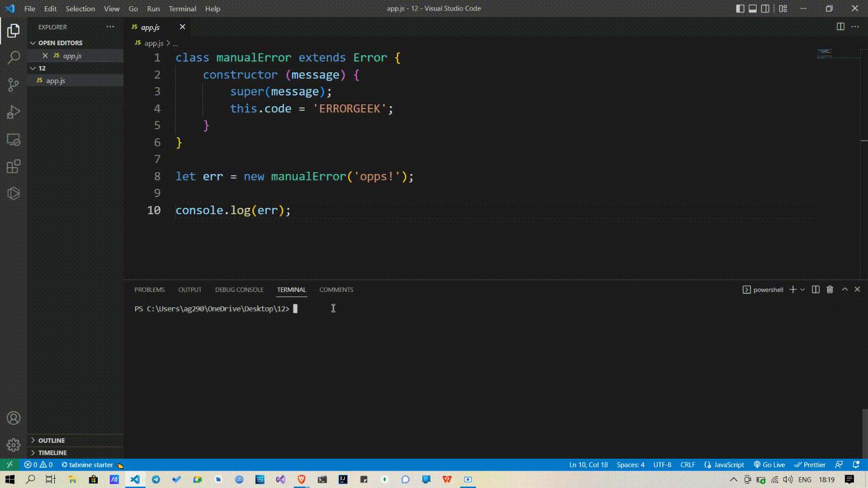Select the Source Control icon

pos(13,84)
